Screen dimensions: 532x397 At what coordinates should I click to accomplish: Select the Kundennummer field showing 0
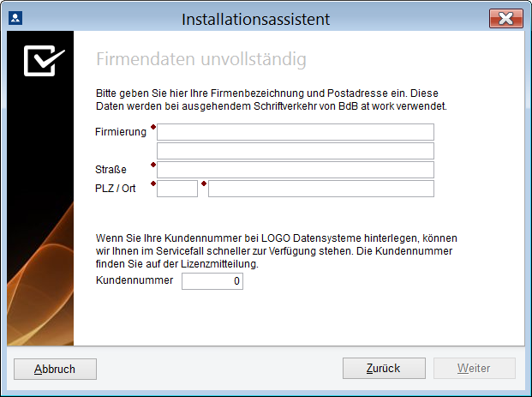pyautogui.click(x=212, y=281)
